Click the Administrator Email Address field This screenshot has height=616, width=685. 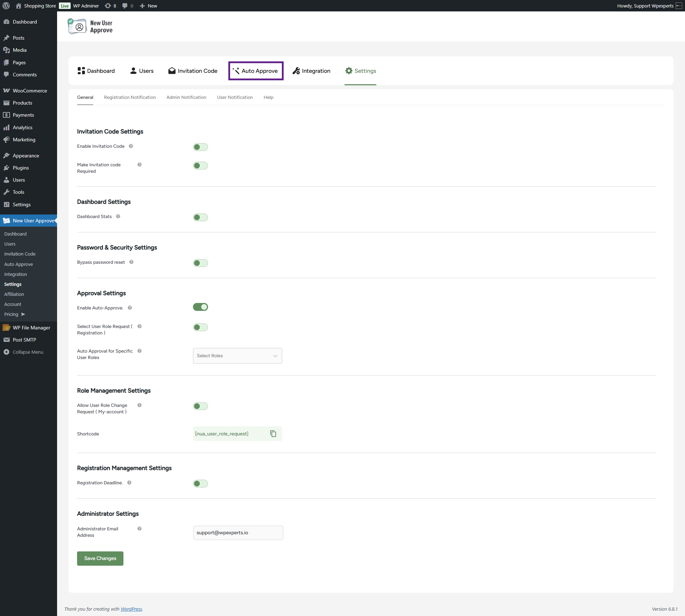238,532
